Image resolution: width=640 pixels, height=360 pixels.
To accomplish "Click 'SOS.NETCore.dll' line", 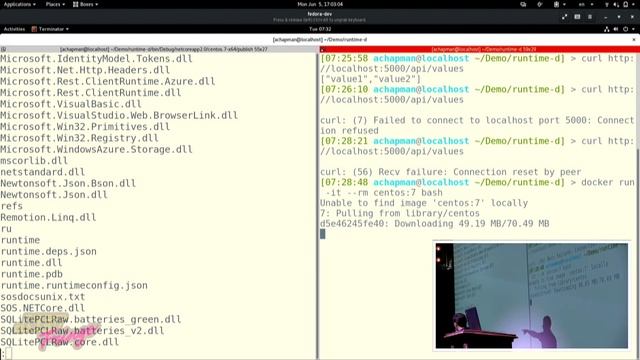I will point(42,308).
